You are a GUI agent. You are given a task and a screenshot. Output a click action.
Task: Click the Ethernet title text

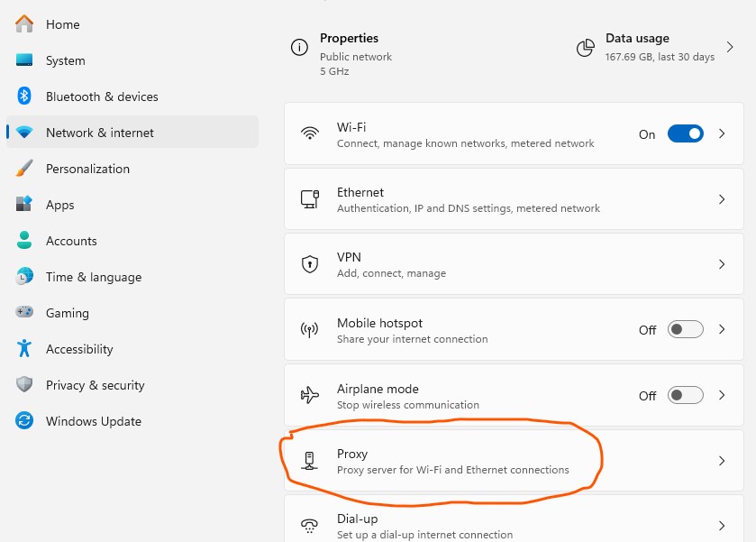[360, 192]
